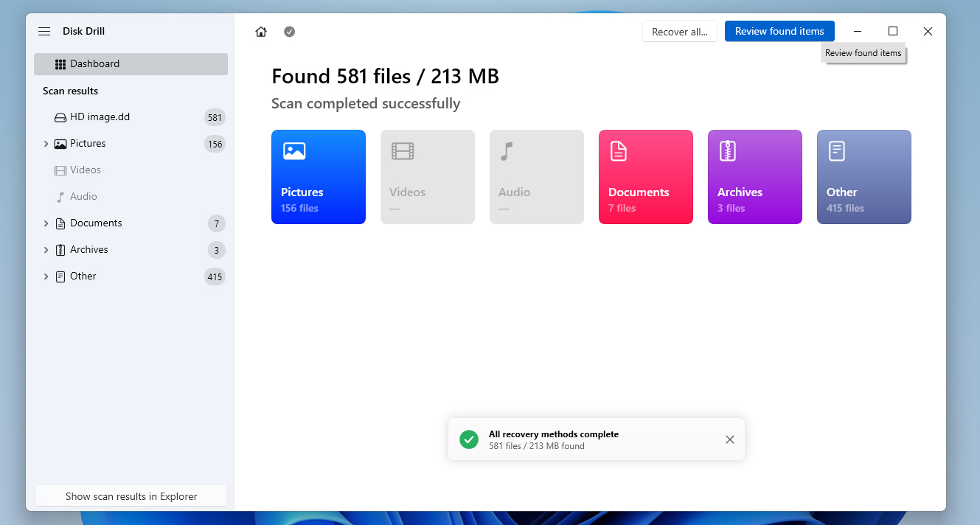This screenshot has height=525, width=980.
Task: Open Archives in the sidebar
Action: 131,250
